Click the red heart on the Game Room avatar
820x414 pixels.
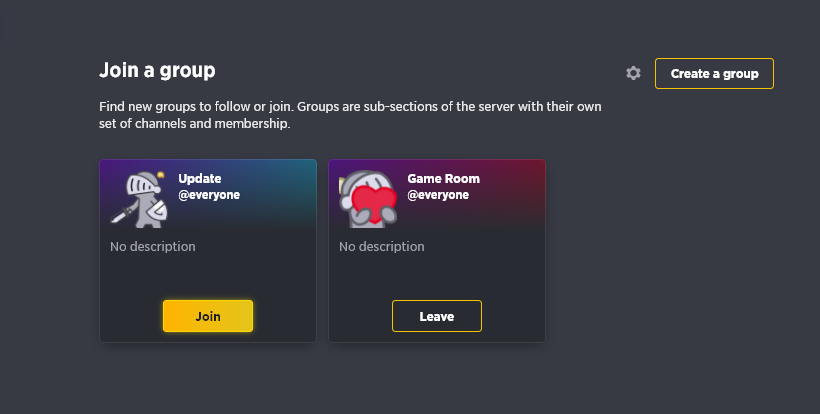tap(373, 205)
